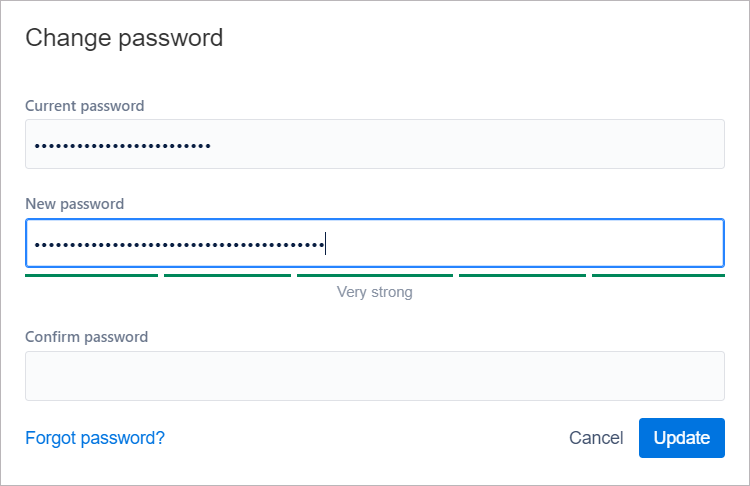Click the last password strength bar segment
This screenshot has width=750, height=486.
tap(658, 274)
